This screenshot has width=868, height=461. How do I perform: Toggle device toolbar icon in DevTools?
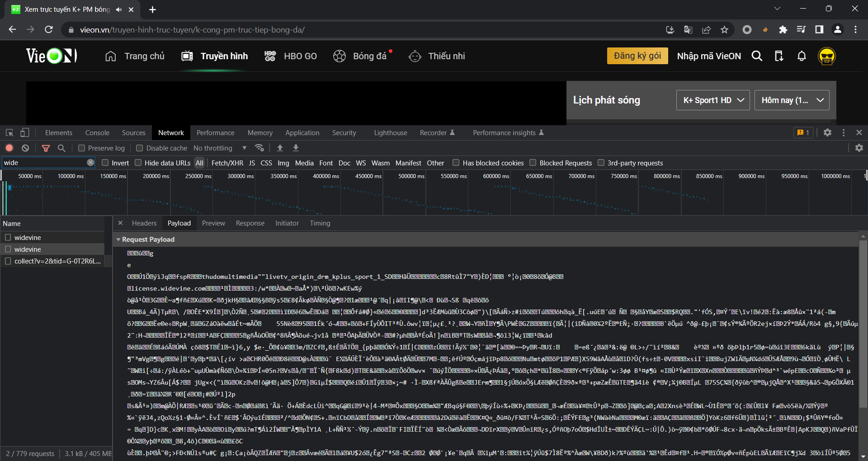click(24, 132)
